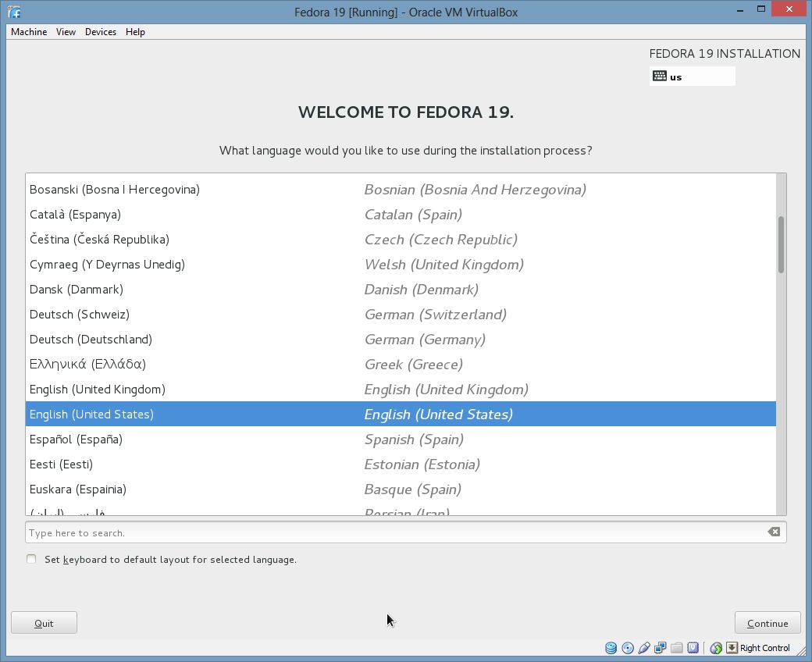Click the Quit button
This screenshot has width=812, height=662.
[44, 623]
